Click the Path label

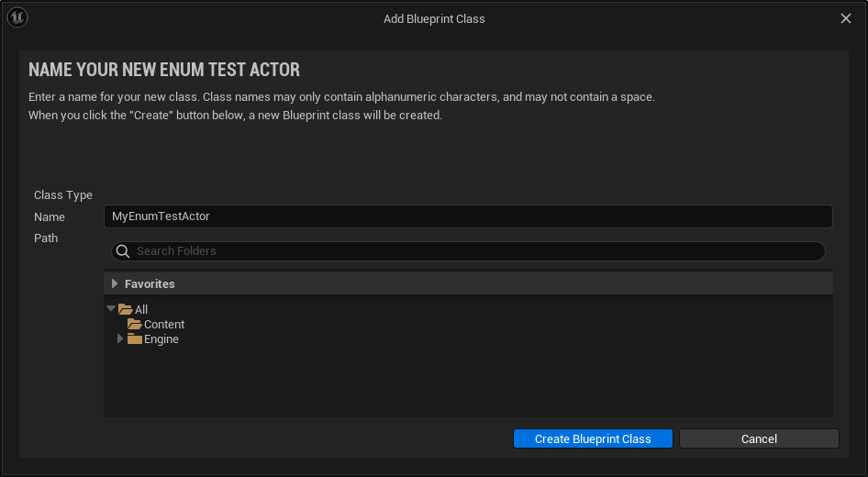point(46,238)
